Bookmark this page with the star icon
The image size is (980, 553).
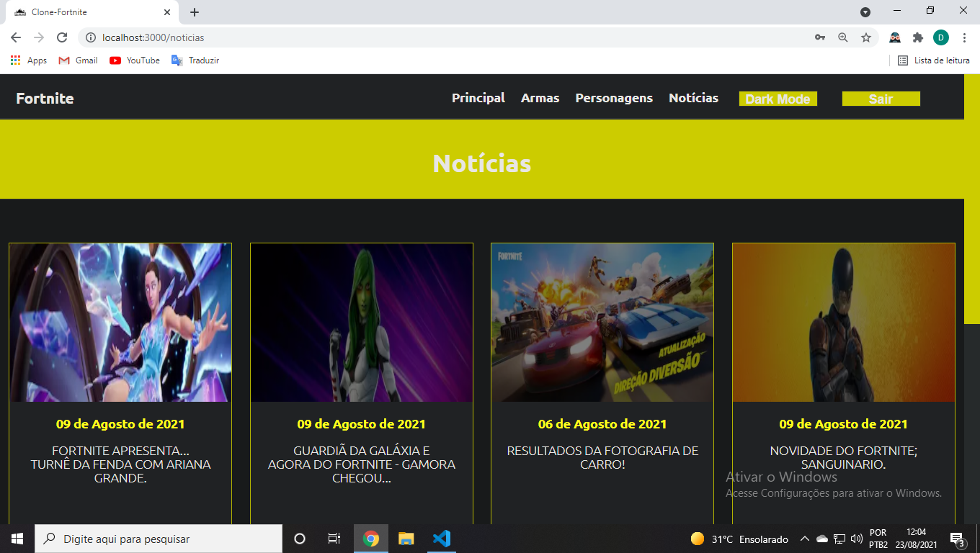pyautogui.click(x=866, y=37)
